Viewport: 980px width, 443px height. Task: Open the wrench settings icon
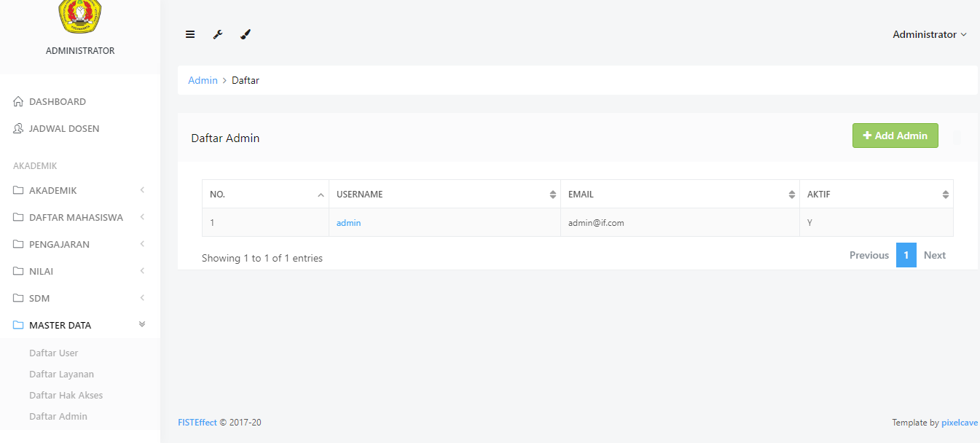(x=217, y=34)
